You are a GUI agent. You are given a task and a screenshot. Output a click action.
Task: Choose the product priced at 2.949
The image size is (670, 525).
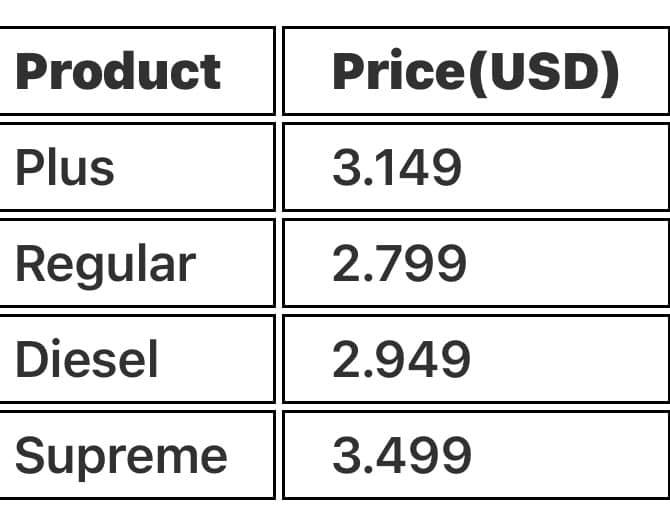(87, 359)
